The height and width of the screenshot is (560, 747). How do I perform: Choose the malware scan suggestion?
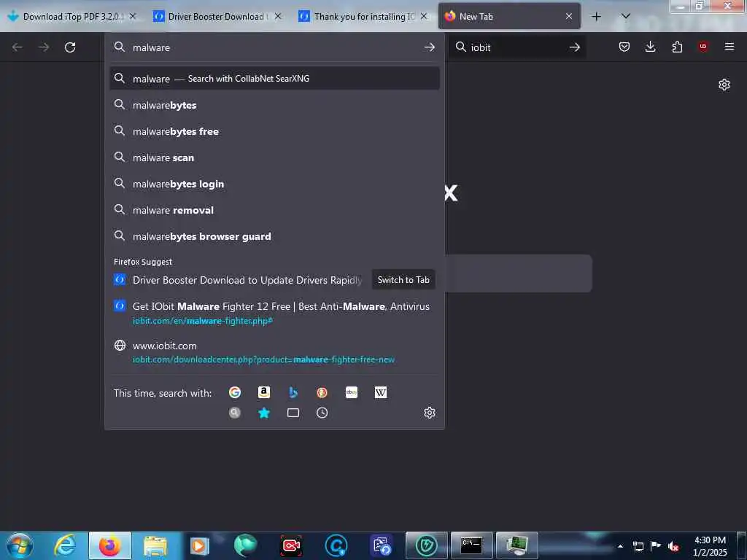pyautogui.click(x=274, y=157)
